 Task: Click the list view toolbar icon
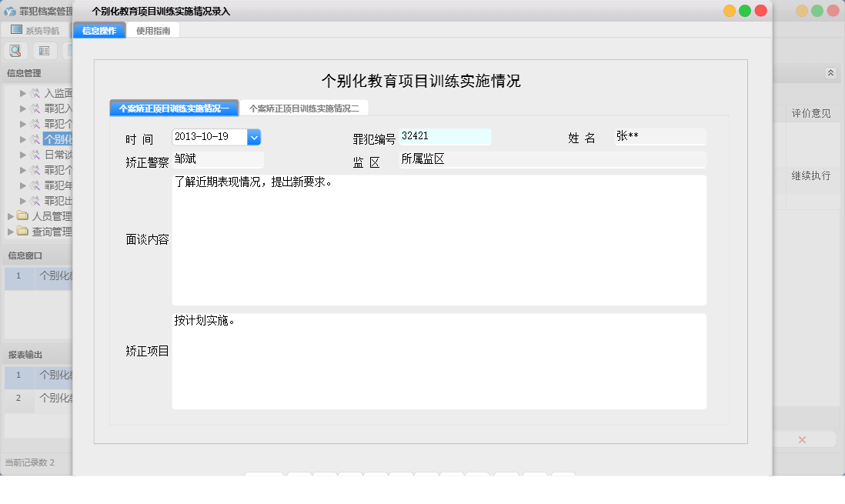tap(45, 51)
